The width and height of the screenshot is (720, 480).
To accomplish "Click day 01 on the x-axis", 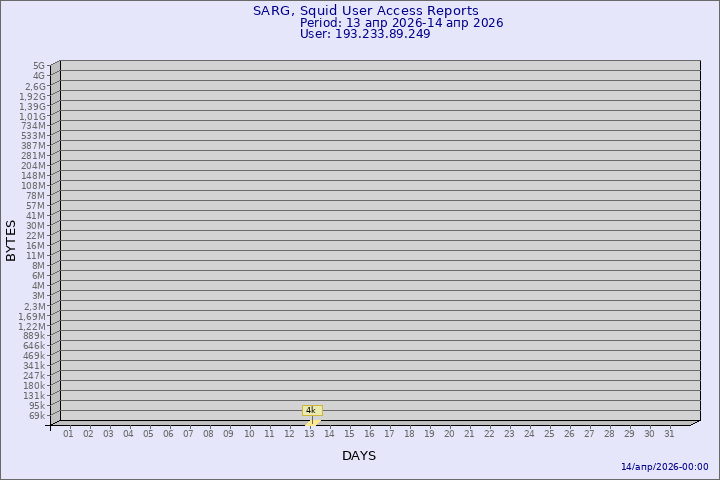I will pos(68,434).
